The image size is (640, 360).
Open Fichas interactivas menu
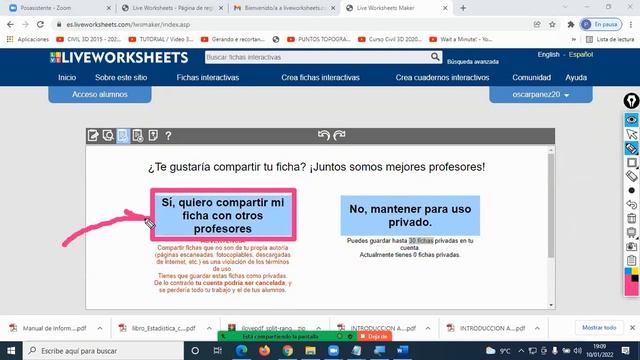(208, 78)
